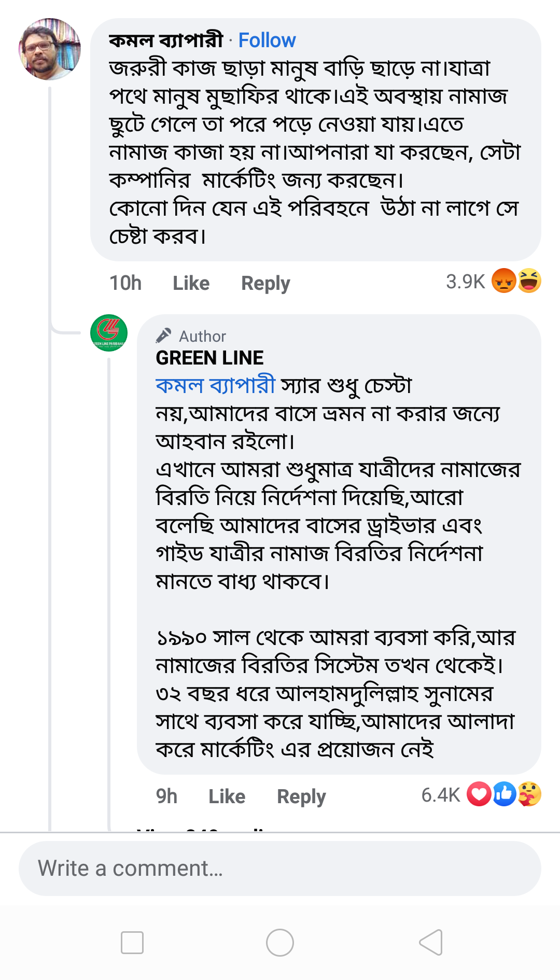Image resolution: width=560 pixels, height=980 pixels.
Task: Like the first commenter's comment
Action: (x=191, y=283)
